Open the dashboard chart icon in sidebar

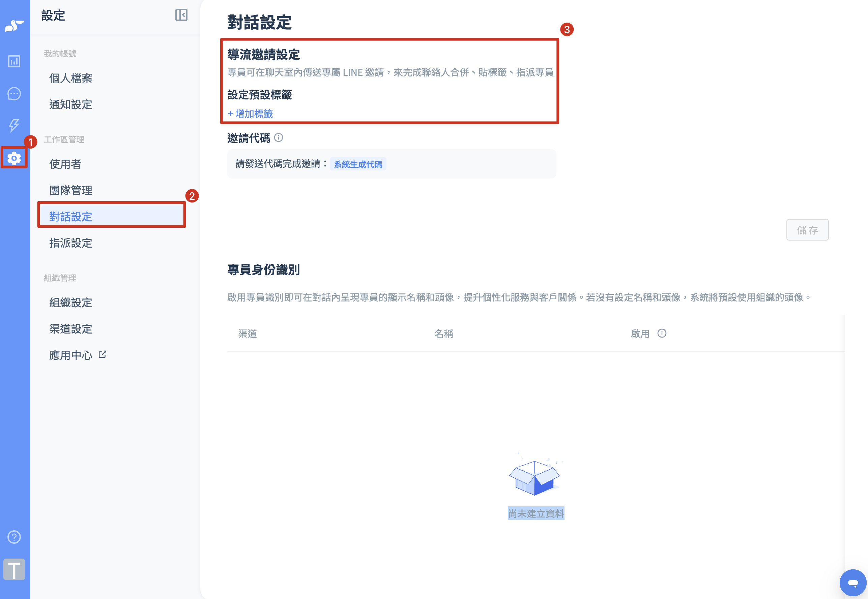tap(14, 61)
